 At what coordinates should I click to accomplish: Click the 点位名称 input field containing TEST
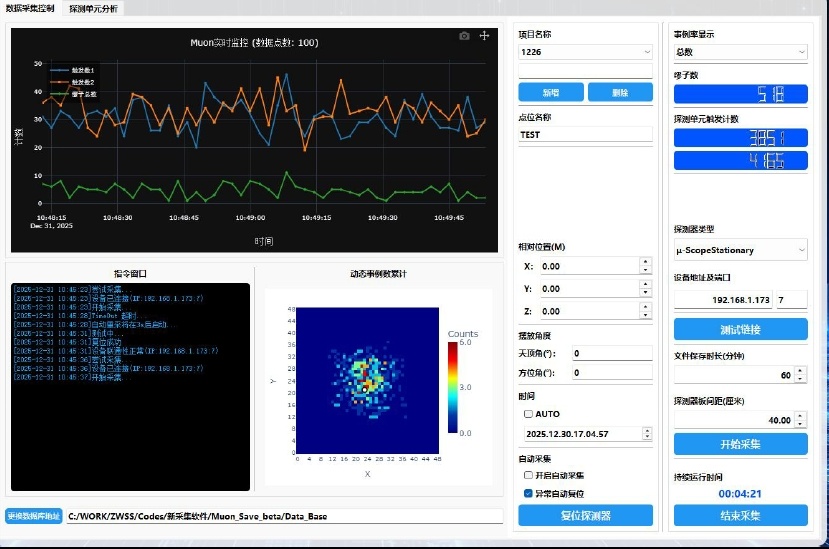585,134
